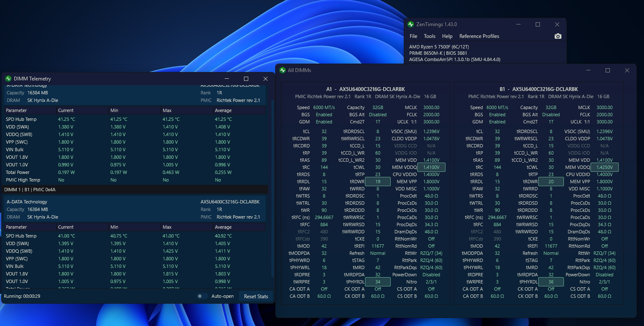644x326 pixels.
Task: Click the DIMM Telemetry window title icon
Action: 8,79
